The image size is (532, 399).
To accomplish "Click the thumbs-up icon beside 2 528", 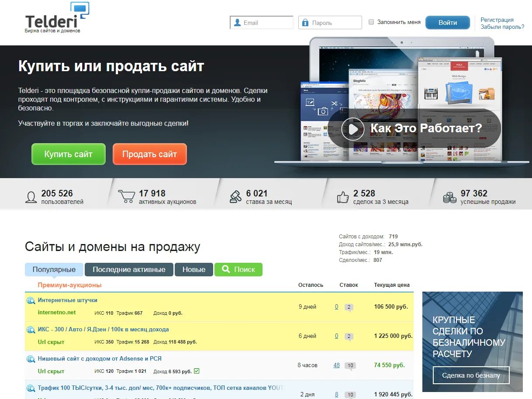I will [x=343, y=197].
